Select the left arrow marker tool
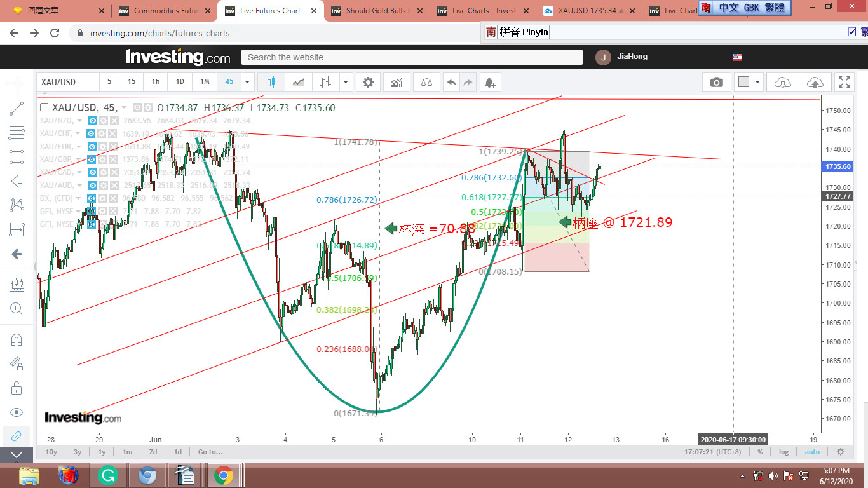Image resolution: width=868 pixels, height=488 pixels. [x=17, y=181]
